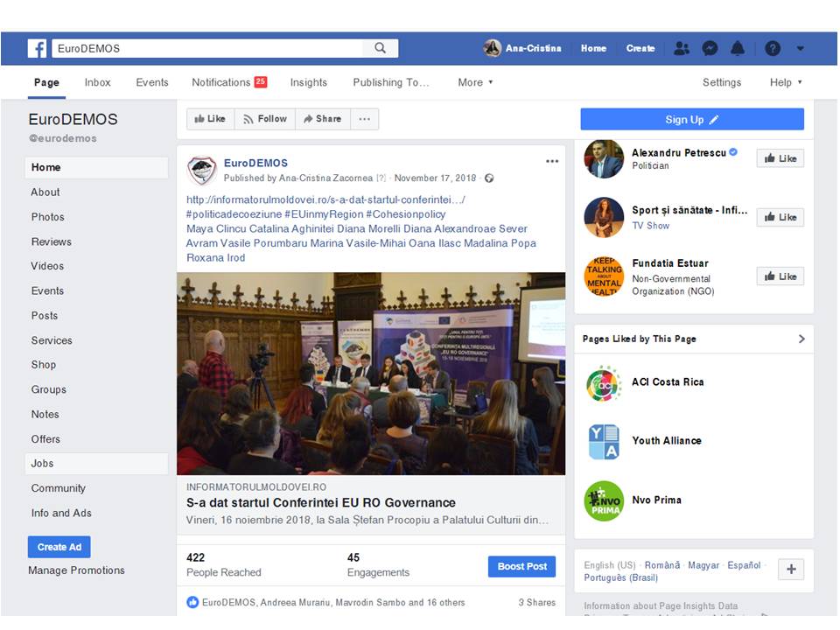Image resolution: width=840 pixels, height=630 pixels.
Task: Click the plus icon to add a language
Action: click(791, 570)
